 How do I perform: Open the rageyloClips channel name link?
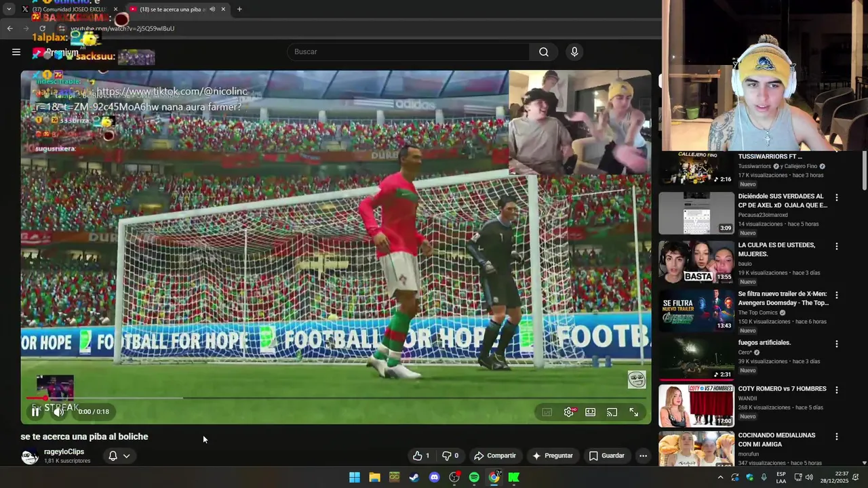pos(64,451)
